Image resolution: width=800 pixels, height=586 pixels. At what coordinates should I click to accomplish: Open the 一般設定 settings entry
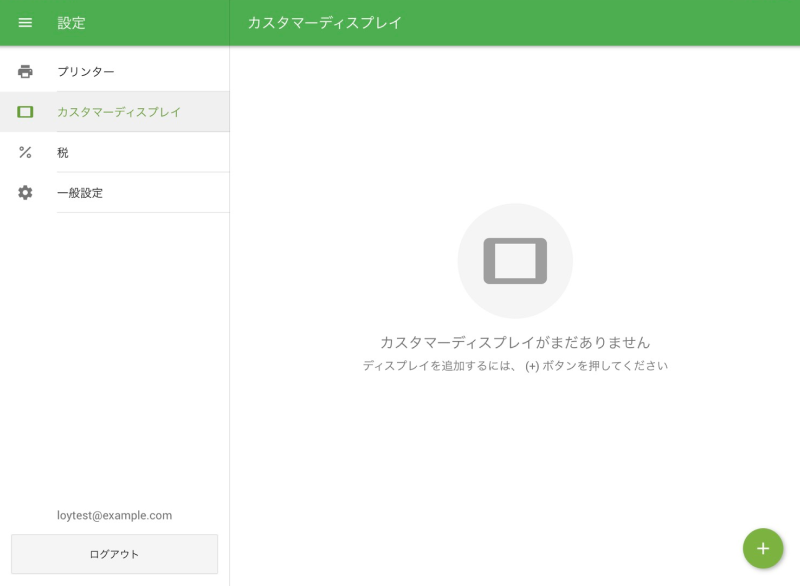click(x=82, y=192)
